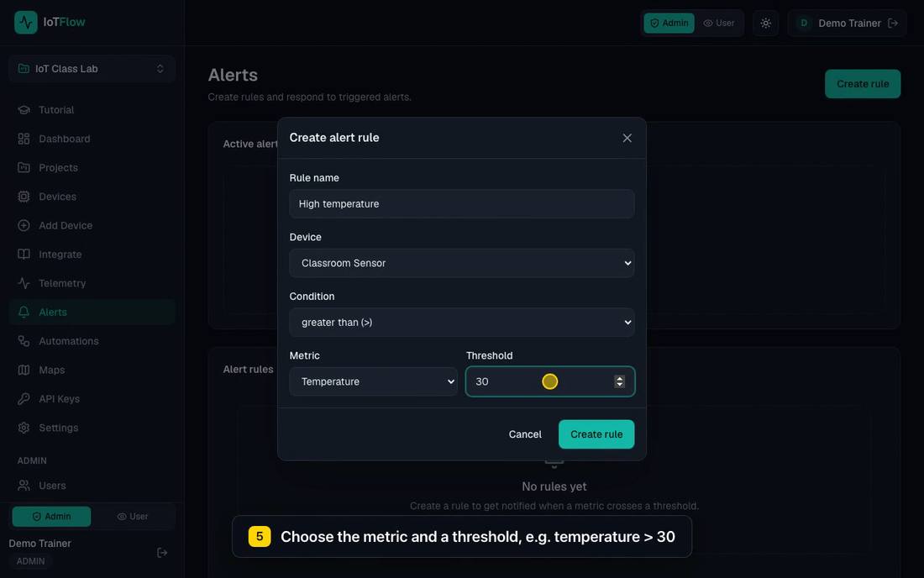Open Users under ADMIN section
Viewport: 924px width, 578px height.
click(x=92, y=486)
